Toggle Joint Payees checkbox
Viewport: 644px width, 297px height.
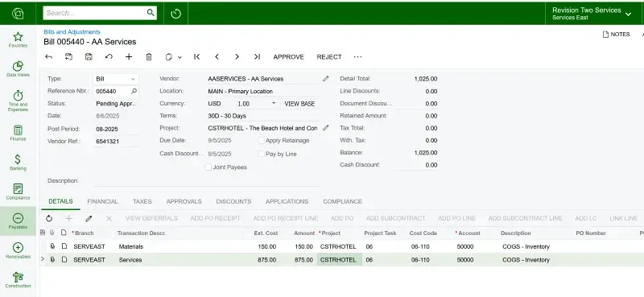point(208,167)
